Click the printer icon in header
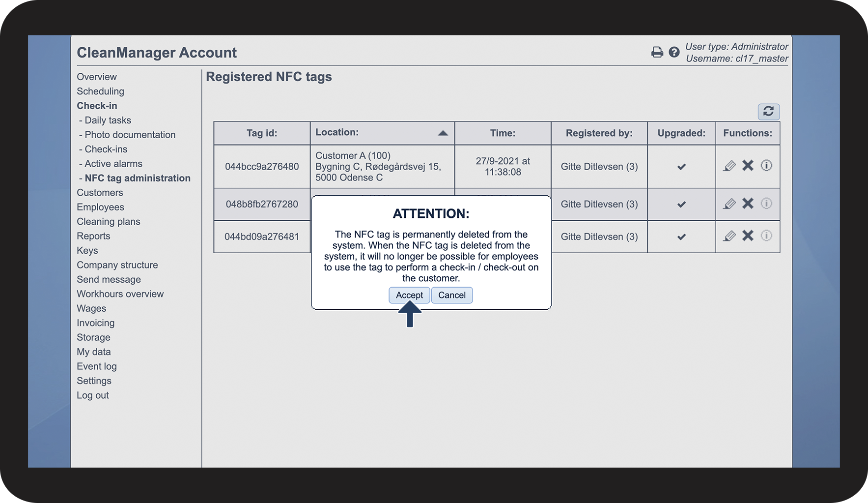 click(x=657, y=52)
